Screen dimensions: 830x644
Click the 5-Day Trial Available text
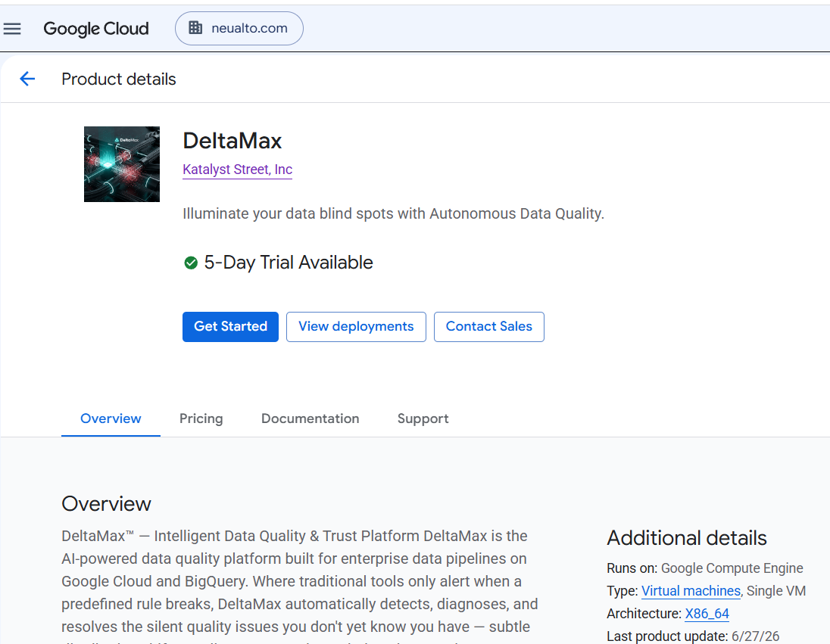[289, 263]
